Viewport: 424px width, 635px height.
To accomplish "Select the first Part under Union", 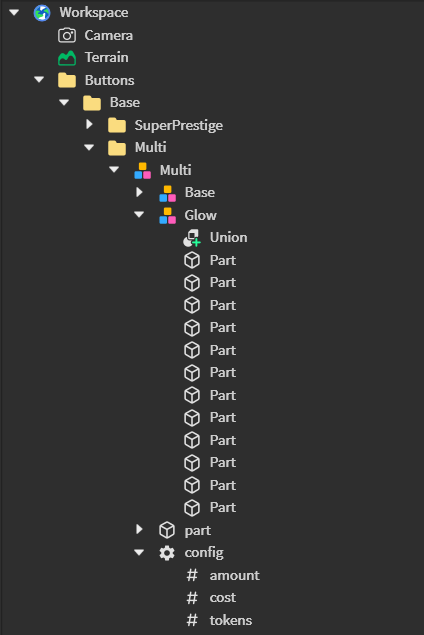I will click(x=222, y=260).
